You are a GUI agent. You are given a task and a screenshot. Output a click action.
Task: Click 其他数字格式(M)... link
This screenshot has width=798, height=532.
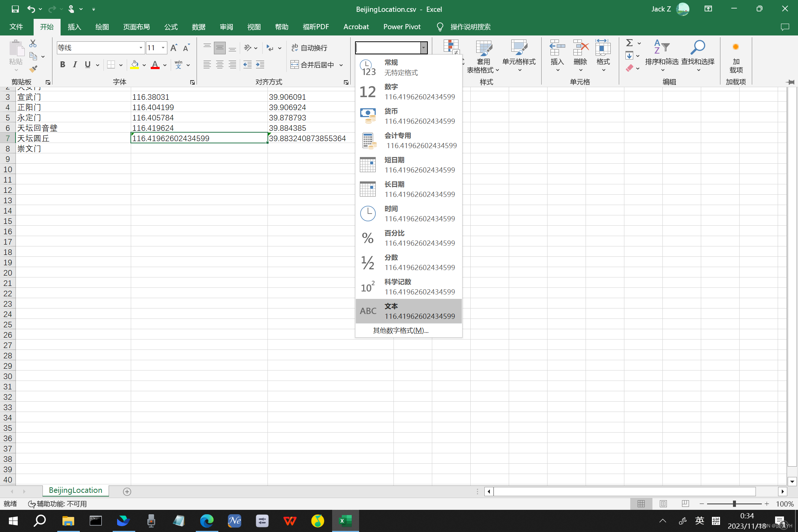400,330
